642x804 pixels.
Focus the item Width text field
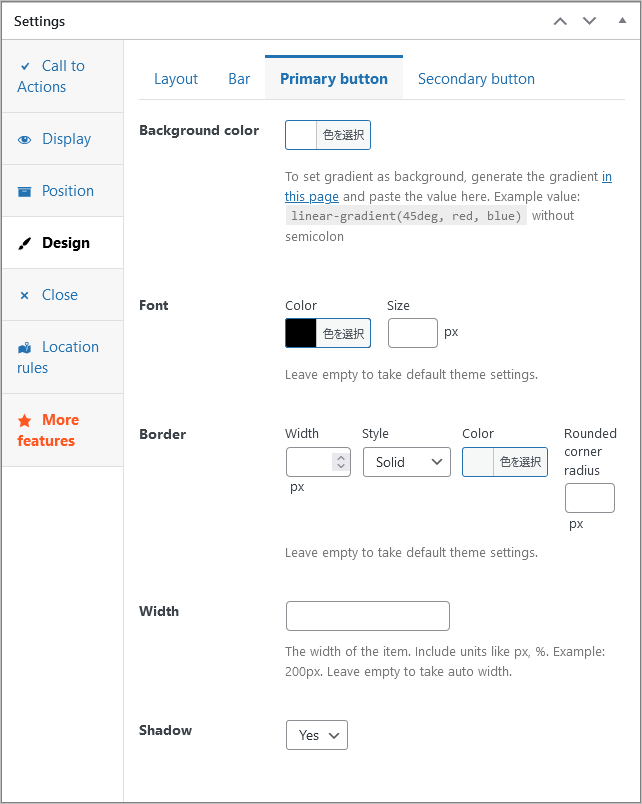[368, 616]
